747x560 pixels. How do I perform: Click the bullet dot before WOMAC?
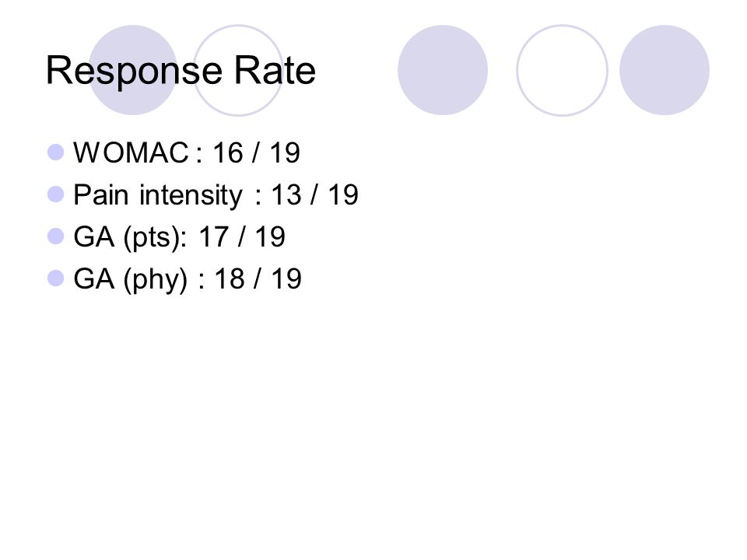(56, 152)
